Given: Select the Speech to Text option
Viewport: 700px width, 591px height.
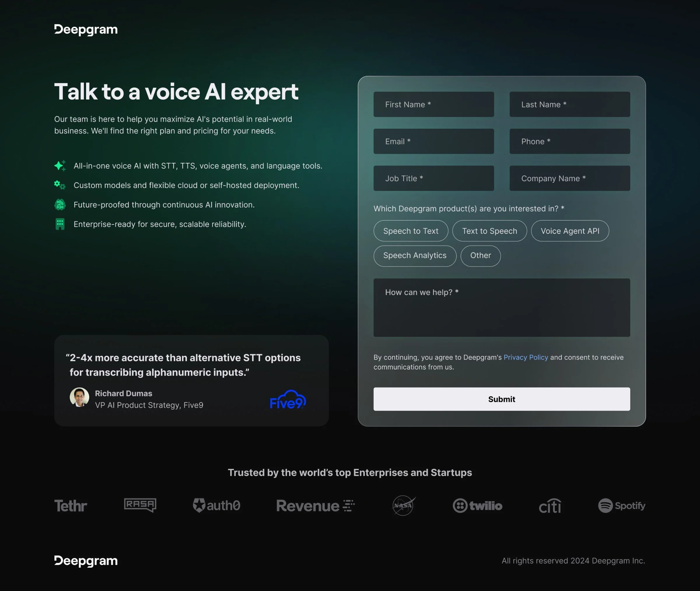Looking at the screenshot, I should (411, 231).
